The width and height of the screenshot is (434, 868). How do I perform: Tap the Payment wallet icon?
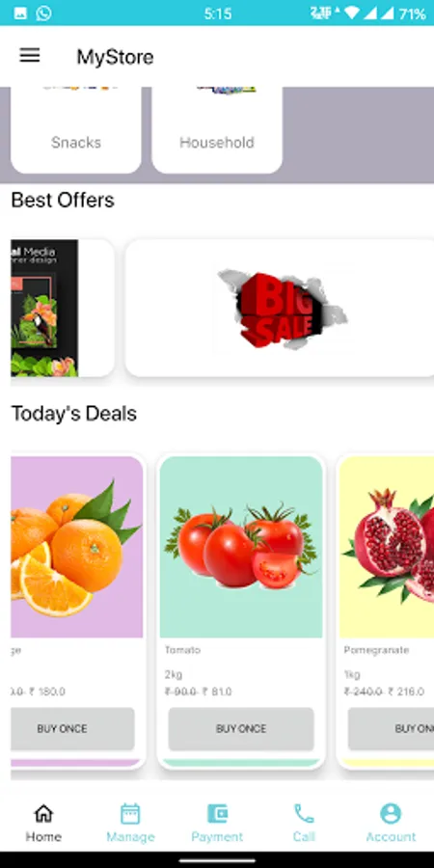217,813
